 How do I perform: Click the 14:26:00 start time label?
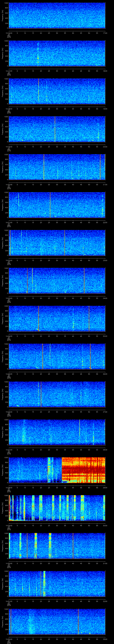[9, 412]
